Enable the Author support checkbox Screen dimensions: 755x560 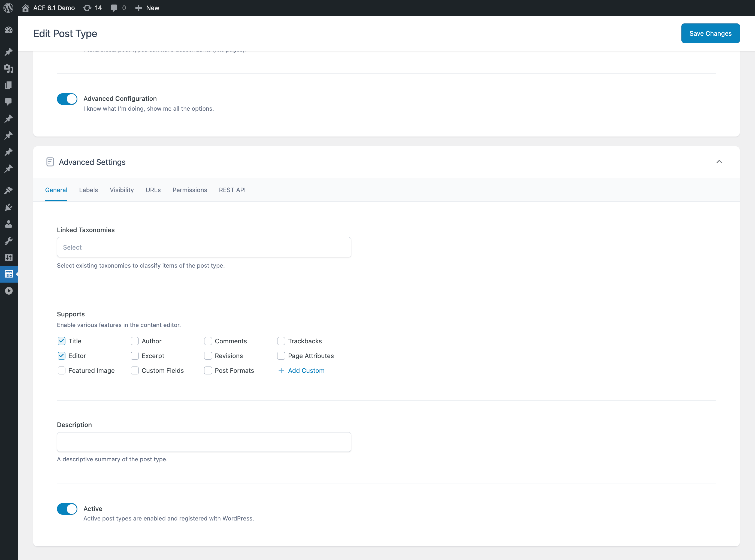[x=134, y=341]
